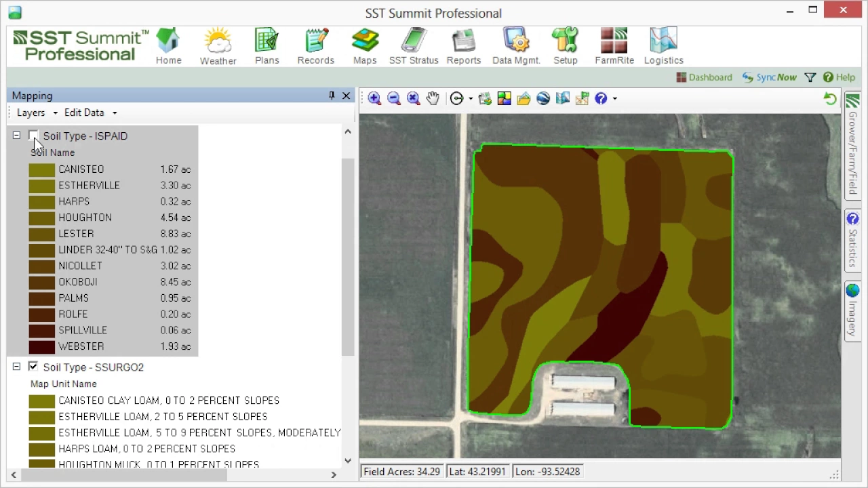Open SST Status

tap(414, 46)
